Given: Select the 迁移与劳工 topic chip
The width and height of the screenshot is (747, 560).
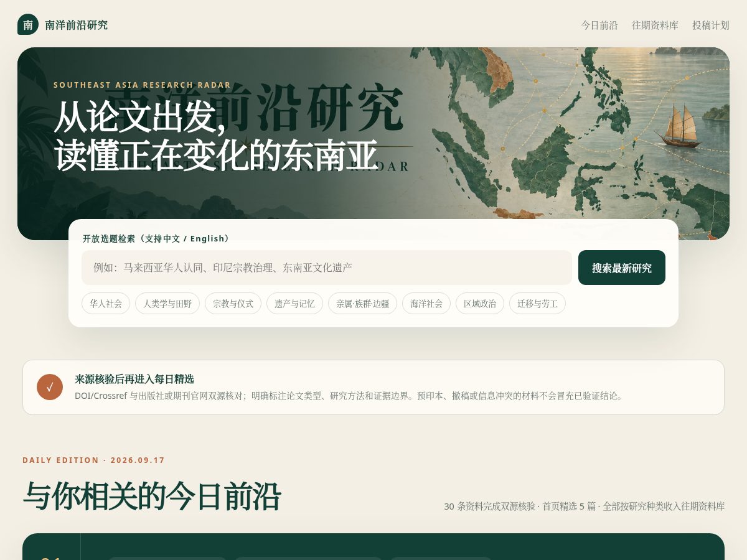Looking at the screenshot, I should [x=537, y=304].
